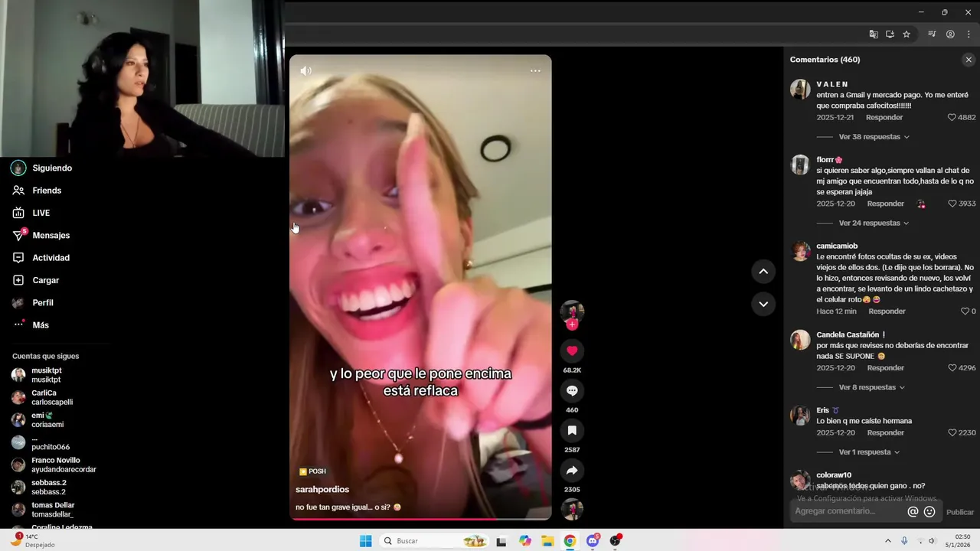Image resolution: width=980 pixels, height=551 pixels.
Task: Open the video's three-dot options menu
Action: [535, 70]
